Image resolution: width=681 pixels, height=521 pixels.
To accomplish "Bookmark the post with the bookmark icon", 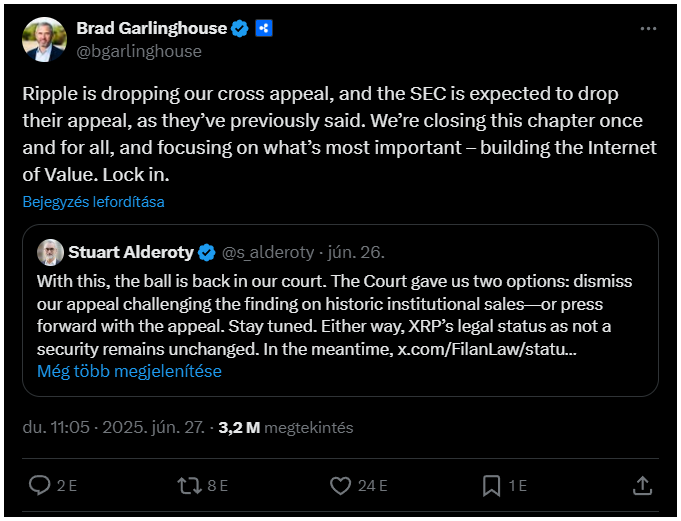I will pyautogui.click(x=491, y=485).
